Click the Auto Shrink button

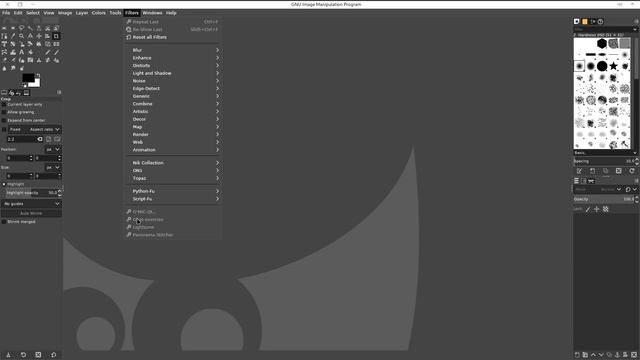coord(31,213)
